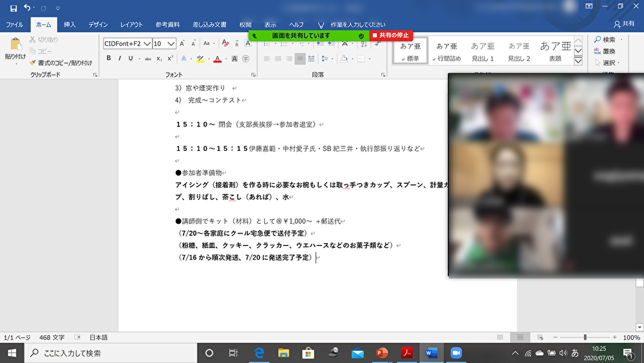Viewport: 644px width, 363px height.
Task: Click the clear formatting eraser icon
Action: 224,43
